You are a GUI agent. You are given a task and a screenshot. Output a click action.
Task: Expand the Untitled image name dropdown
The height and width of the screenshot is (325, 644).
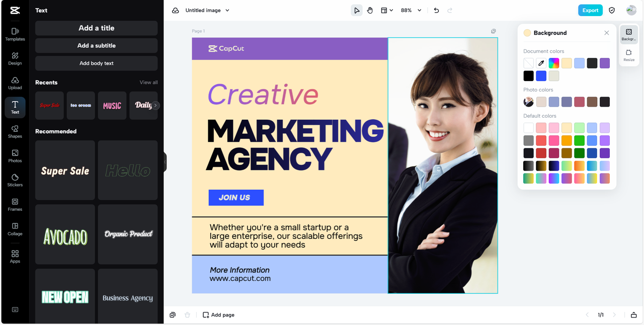click(x=207, y=10)
